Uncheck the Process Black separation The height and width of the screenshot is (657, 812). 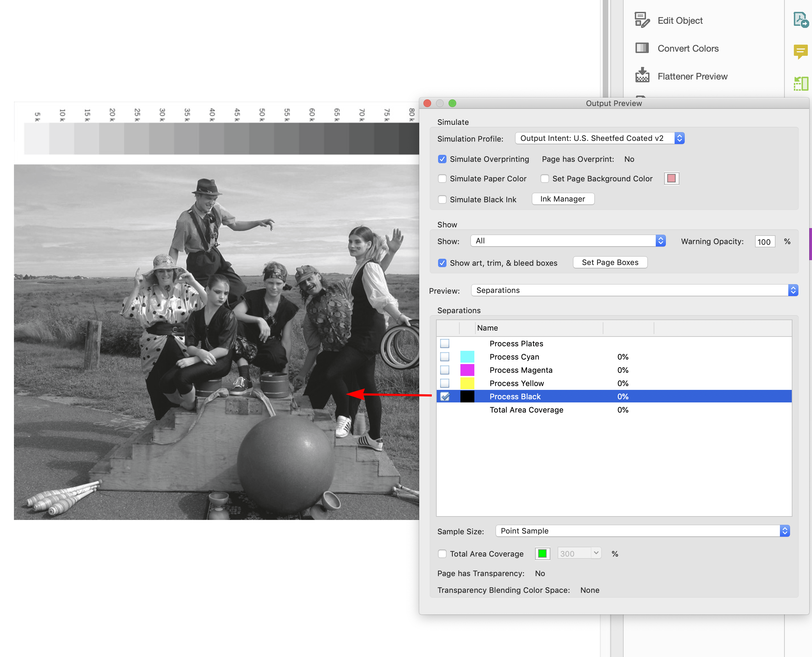point(445,396)
